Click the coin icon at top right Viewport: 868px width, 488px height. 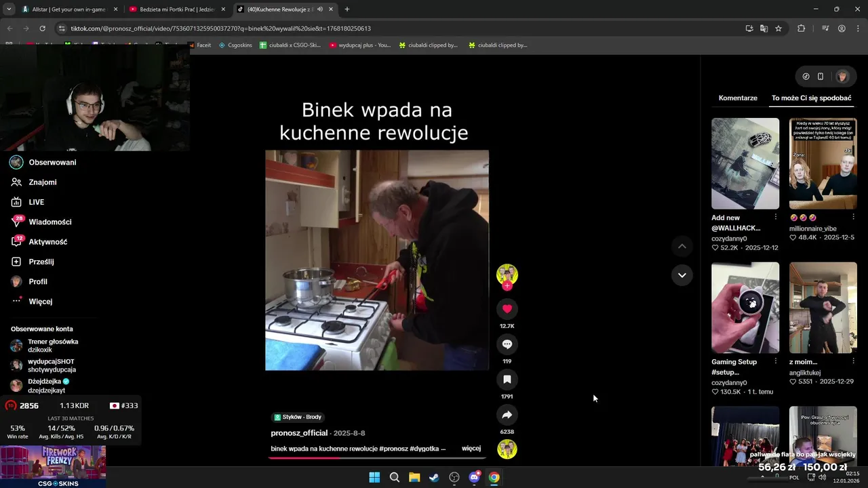806,77
